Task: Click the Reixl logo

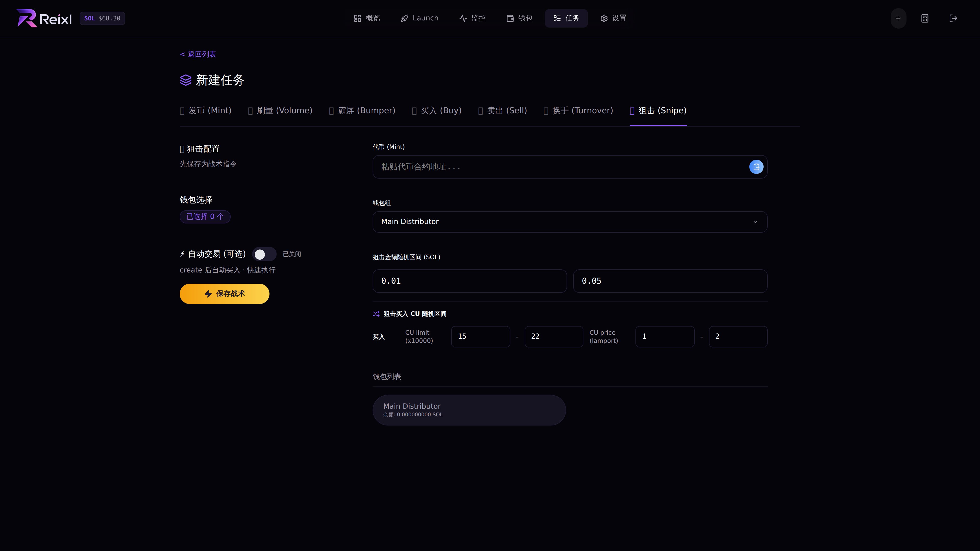Action: pos(44,18)
